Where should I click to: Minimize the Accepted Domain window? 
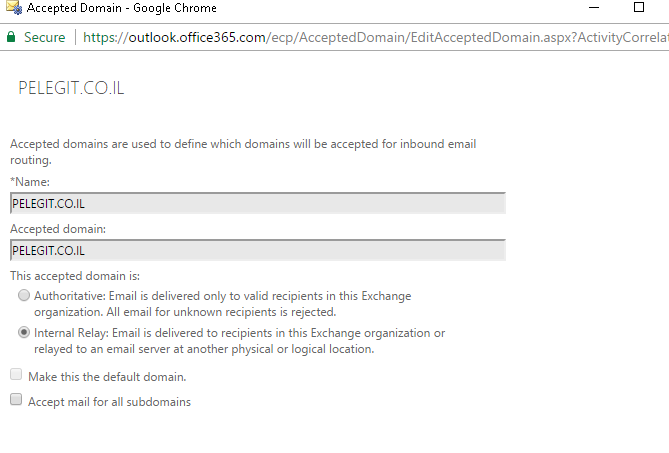594,7
